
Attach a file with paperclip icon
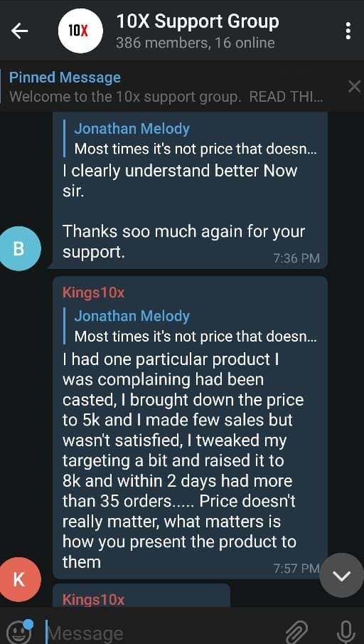297,631
